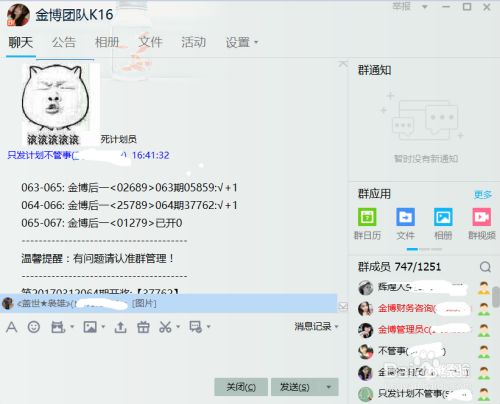Click the avatar in the highlighted 盖世★枭雄 message
The height and width of the screenshot is (404, 500).
[8, 303]
